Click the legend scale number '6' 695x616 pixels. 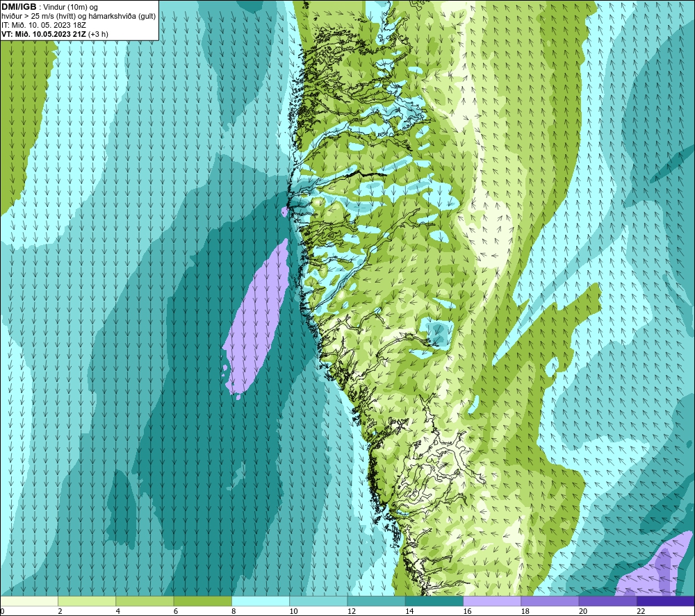(176, 611)
